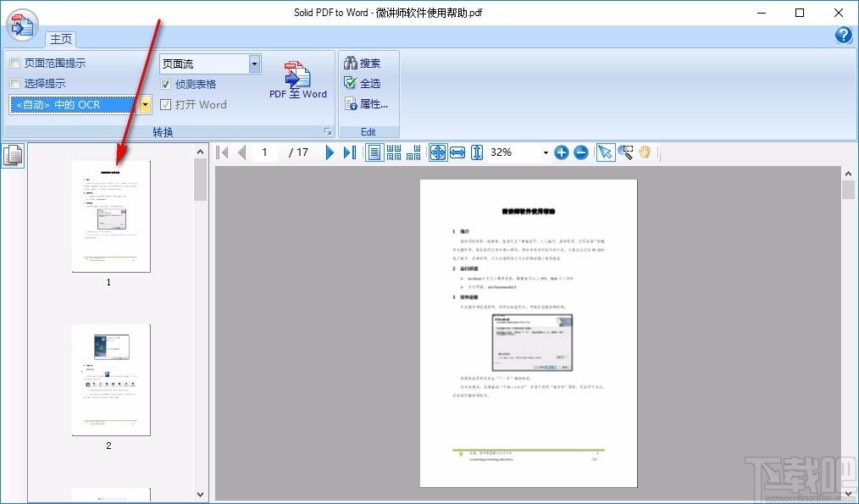Toggle the page thumbnails panel icon
The image size is (859, 504).
(14, 155)
